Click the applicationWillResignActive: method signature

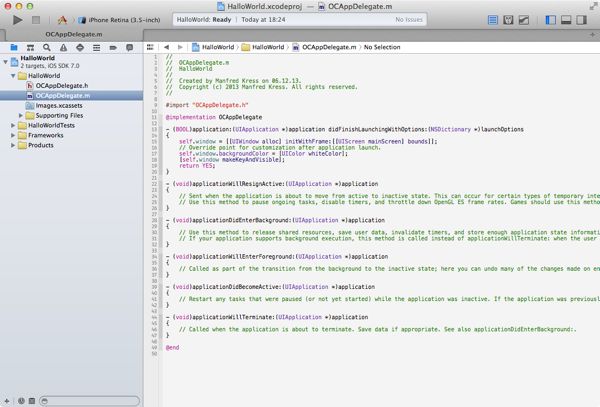pos(272,184)
